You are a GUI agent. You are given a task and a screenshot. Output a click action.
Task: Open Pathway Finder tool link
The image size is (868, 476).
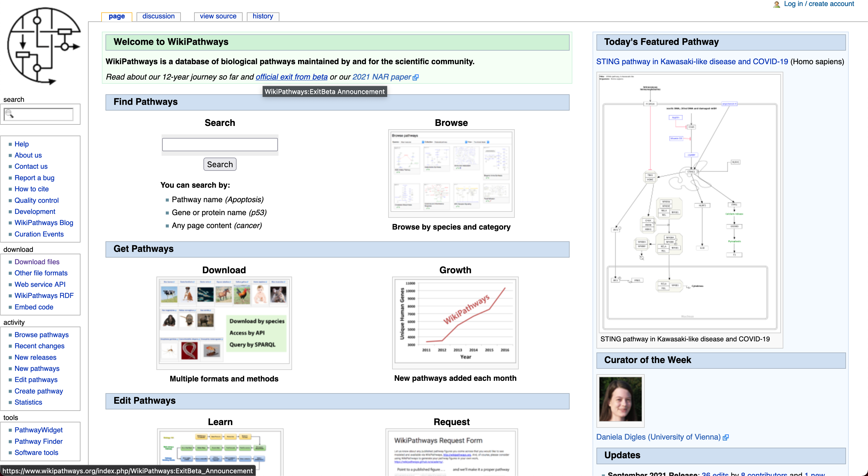tap(39, 441)
